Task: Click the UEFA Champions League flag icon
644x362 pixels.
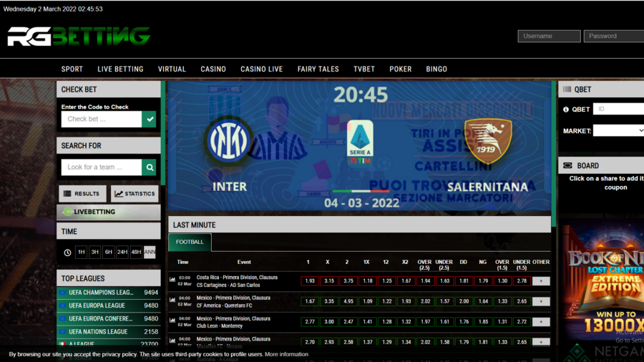Action: 62,293
